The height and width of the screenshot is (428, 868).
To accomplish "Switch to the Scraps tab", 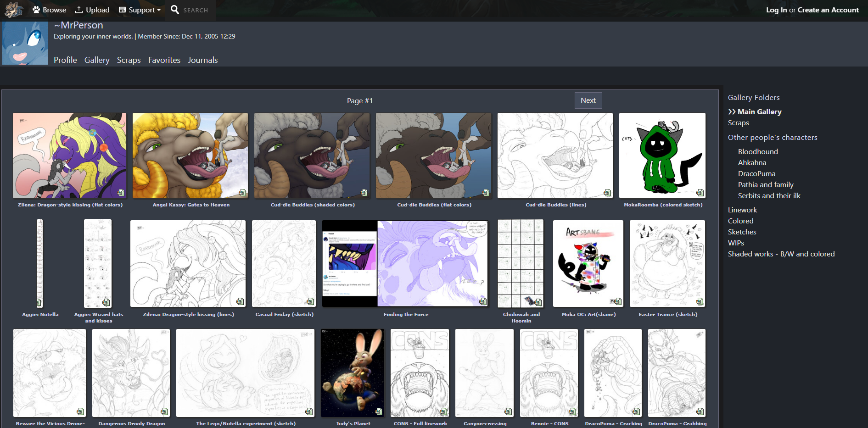I will pyautogui.click(x=129, y=60).
